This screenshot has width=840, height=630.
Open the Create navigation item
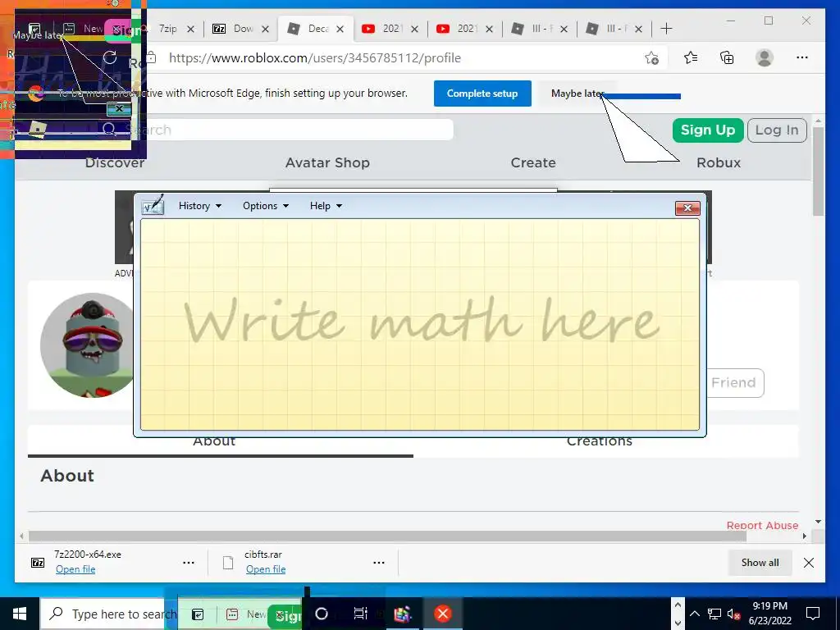click(x=533, y=163)
